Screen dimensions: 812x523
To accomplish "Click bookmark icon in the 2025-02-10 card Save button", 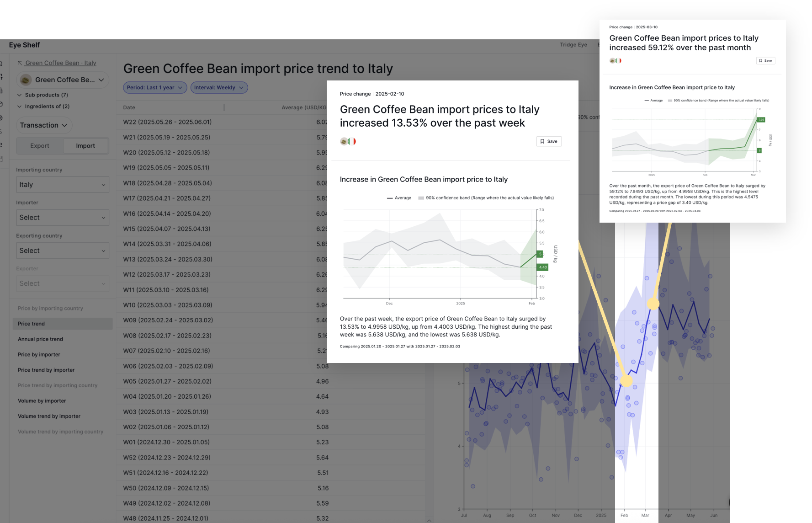I will tap(542, 141).
